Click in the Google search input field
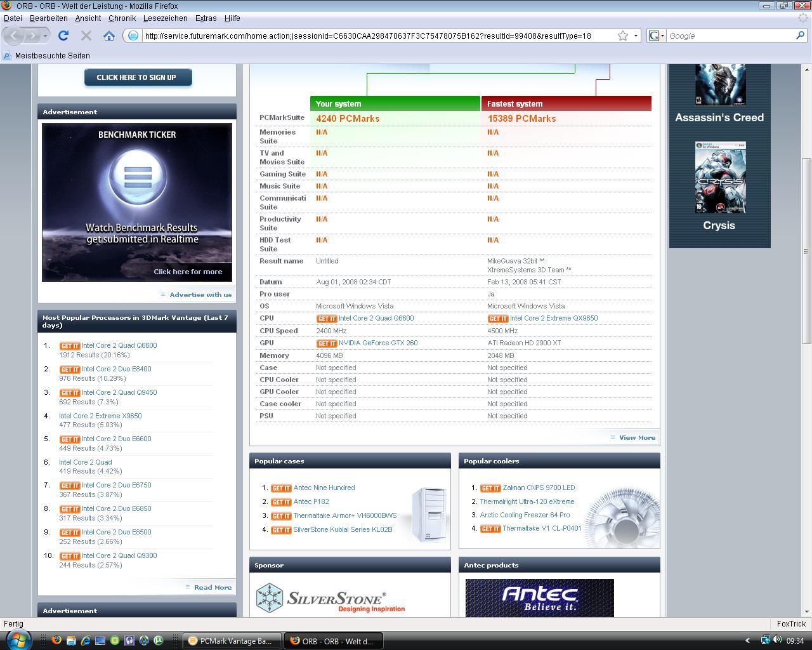 tap(730, 36)
